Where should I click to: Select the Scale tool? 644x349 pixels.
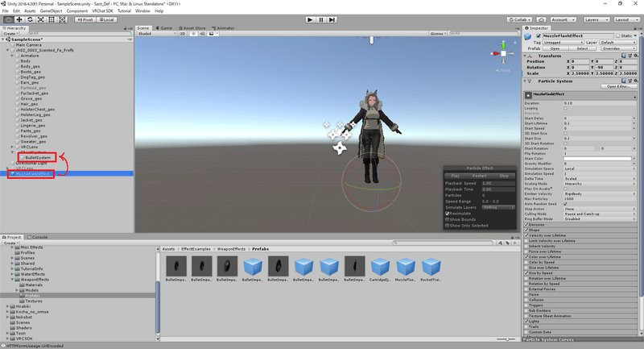41,19
